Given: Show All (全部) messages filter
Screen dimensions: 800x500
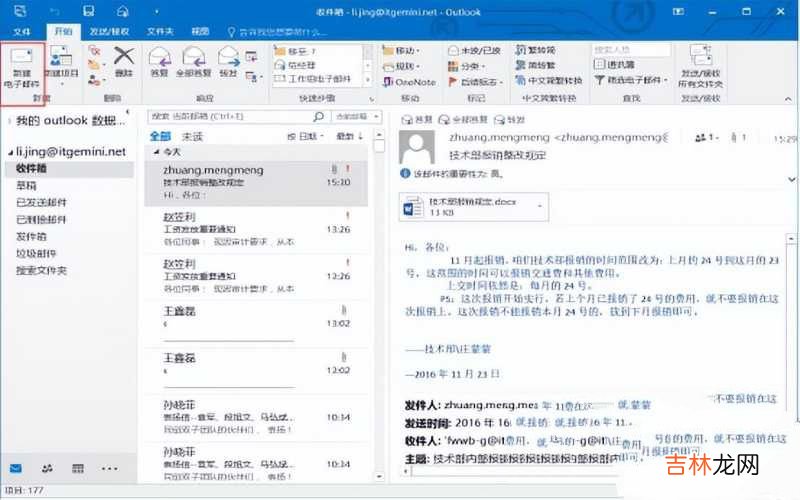Looking at the screenshot, I should (160, 136).
